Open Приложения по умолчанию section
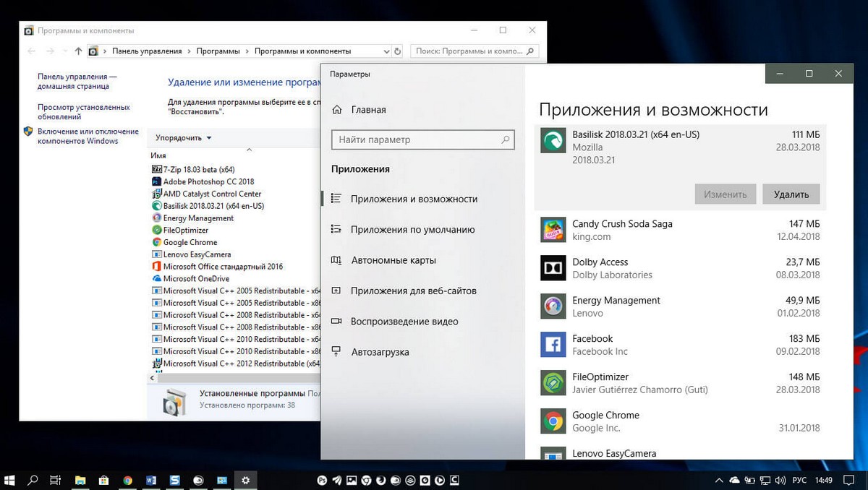868x490 pixels. pyautogui.click(x=412, y=230)
